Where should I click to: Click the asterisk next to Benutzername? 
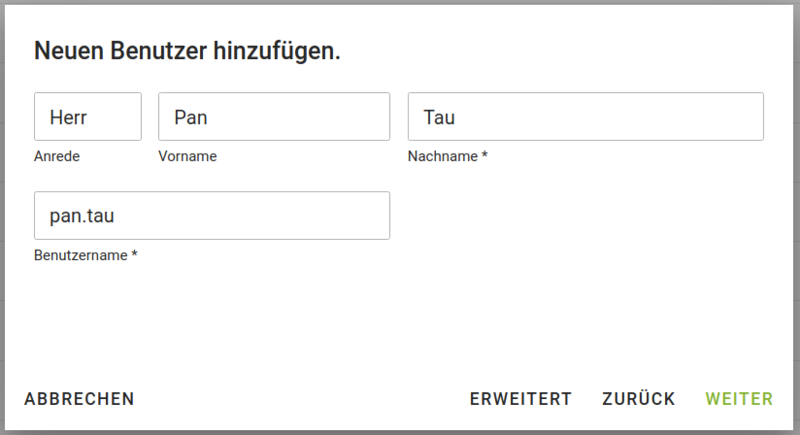134,255
